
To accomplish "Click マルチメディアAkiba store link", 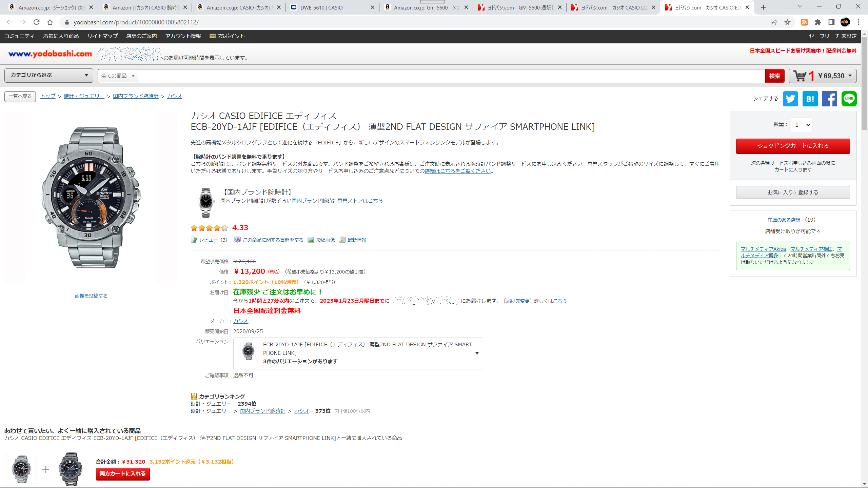I will (x=763, y=249).
